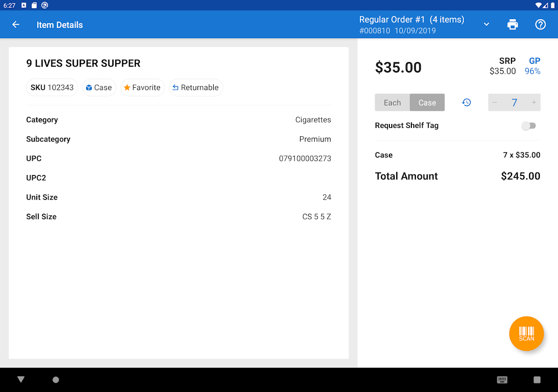Image resolution: width=558 pixels, height=392 pixels.
Task: Tap the battery status bar icon
Action: [553, 5]
